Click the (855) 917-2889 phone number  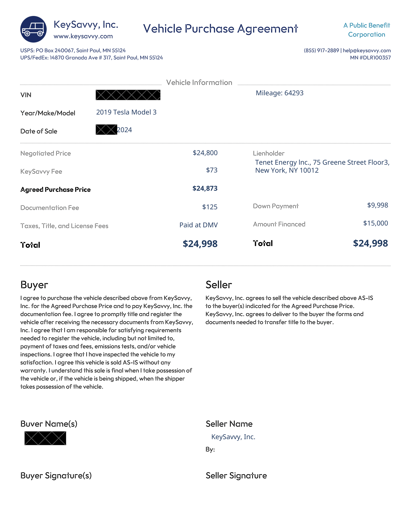pos(321,51)
